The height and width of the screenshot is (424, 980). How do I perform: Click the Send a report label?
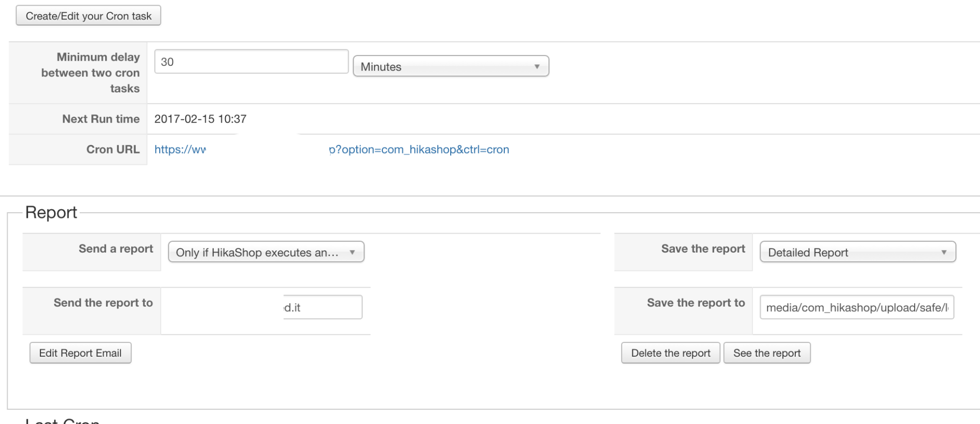[116, 249]
